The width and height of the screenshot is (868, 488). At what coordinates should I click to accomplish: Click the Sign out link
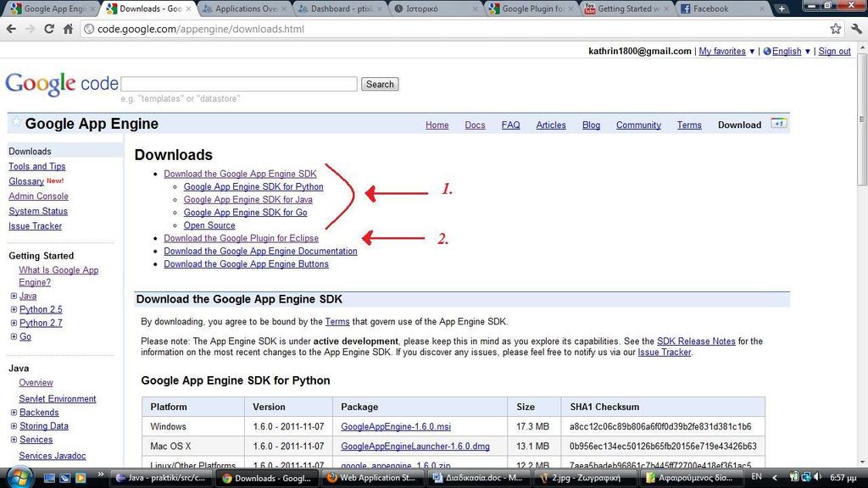tap(834, 52)
